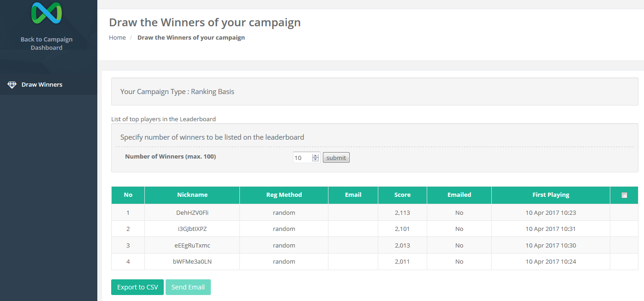Increase the number of winners with the up arrow
The image size is (644, 301).
316,156
